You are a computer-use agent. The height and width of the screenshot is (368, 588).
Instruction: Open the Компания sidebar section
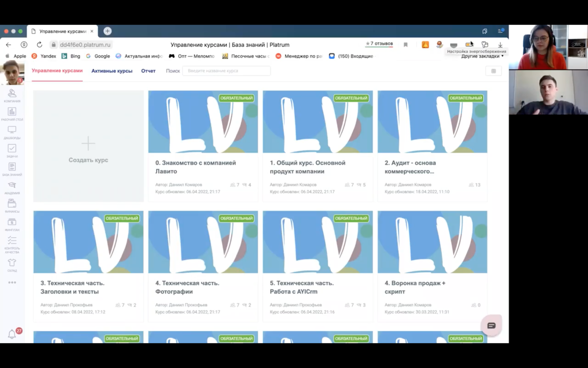coord(12,96)
